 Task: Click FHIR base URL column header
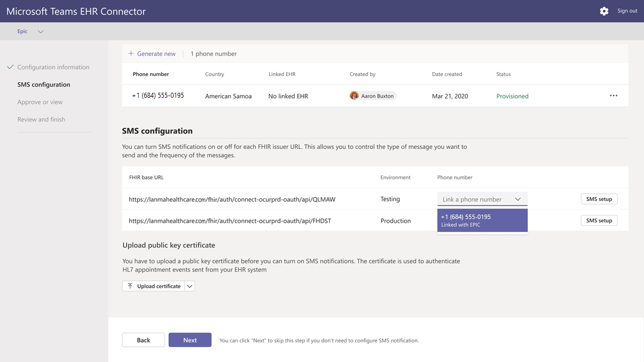(146, 177)
